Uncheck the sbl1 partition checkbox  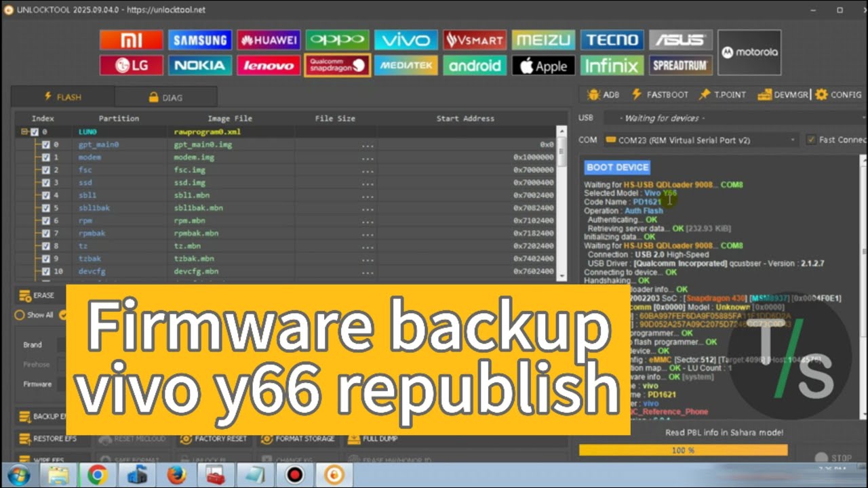(45, 195)
